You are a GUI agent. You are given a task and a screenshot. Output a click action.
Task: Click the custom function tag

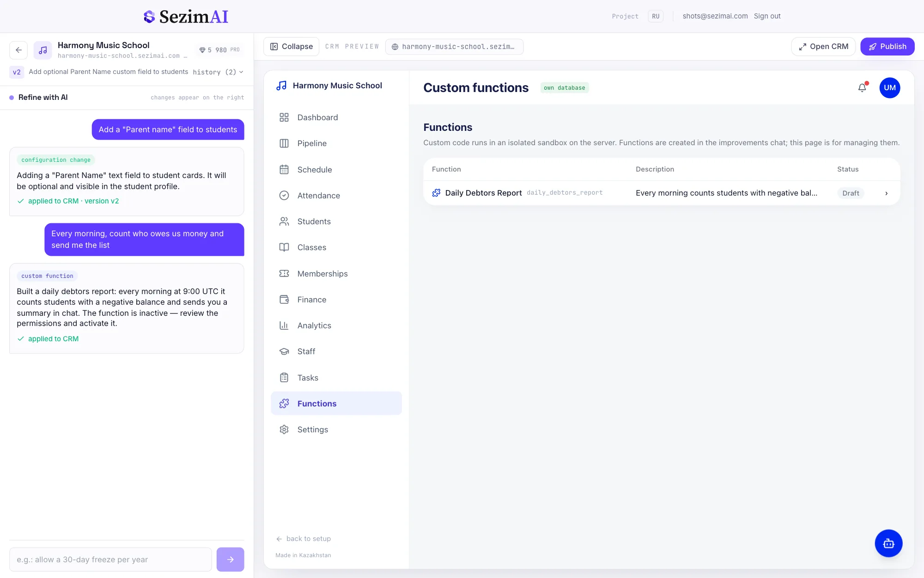(47, 276)
